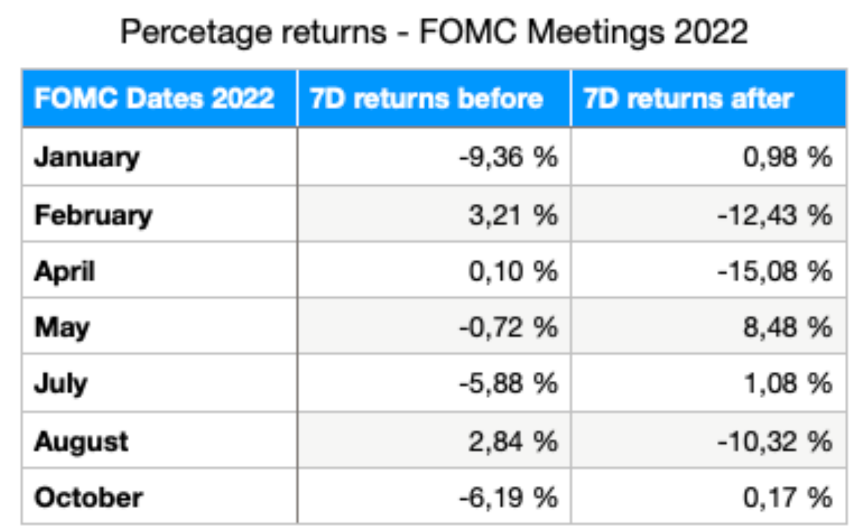Click the January row label
Viewport: 867px width, 526px height.
(87, 157)
